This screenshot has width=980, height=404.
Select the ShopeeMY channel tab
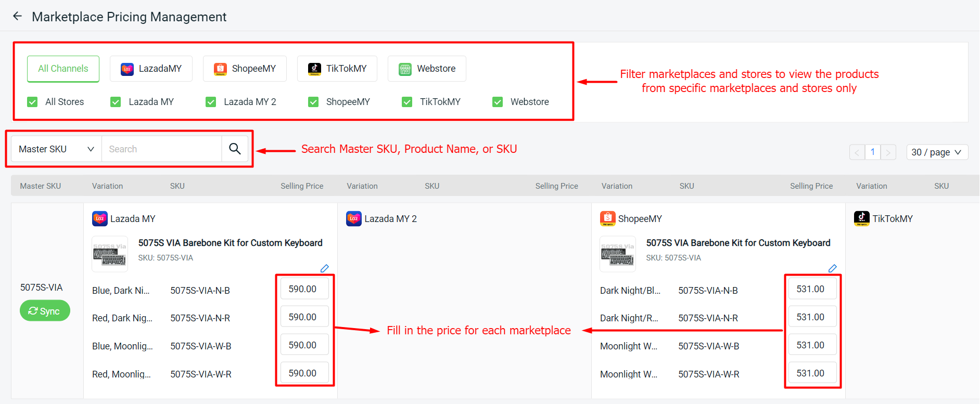245,69
